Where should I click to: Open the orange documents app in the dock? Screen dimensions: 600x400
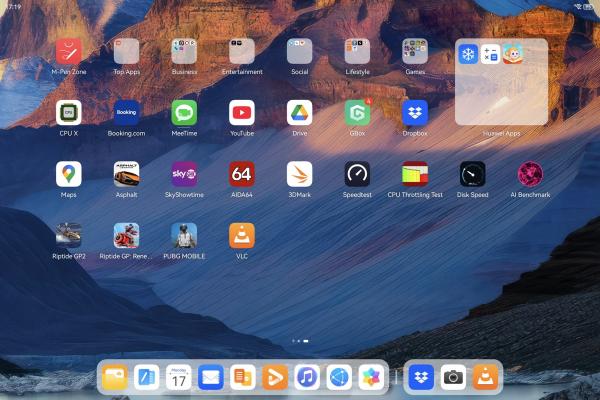(x=243, y=377)
